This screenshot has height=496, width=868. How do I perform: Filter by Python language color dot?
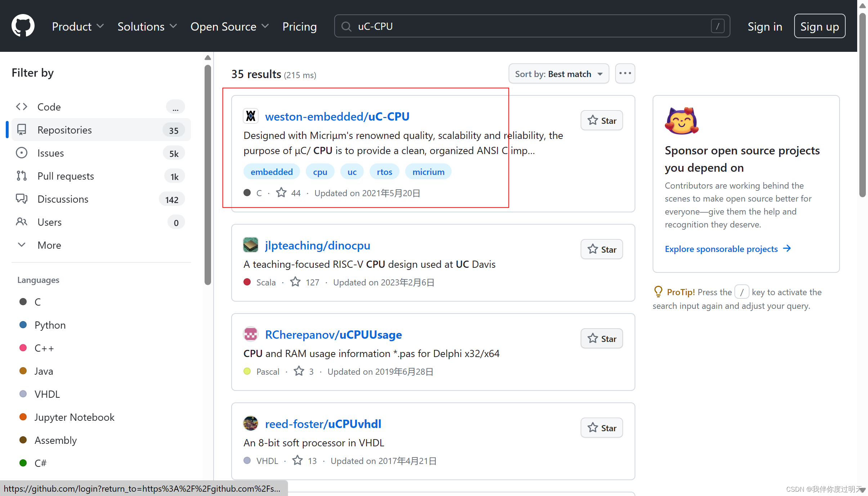pyautogui.click(x=23, y=325)
